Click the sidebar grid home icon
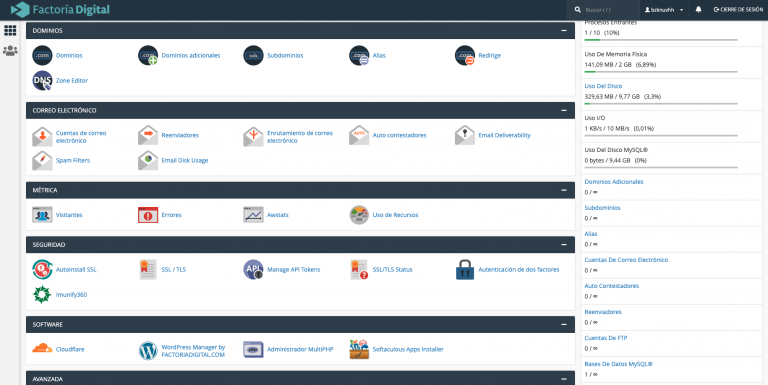 point(10,30)
